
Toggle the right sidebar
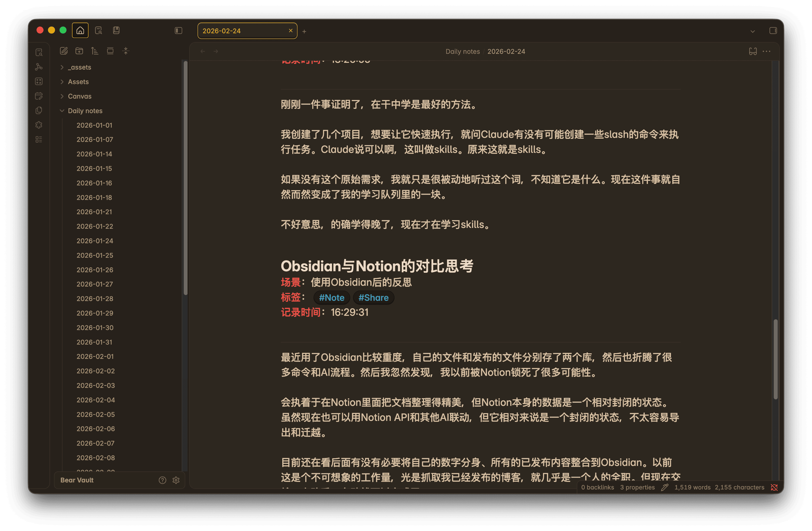coord(773,31)
